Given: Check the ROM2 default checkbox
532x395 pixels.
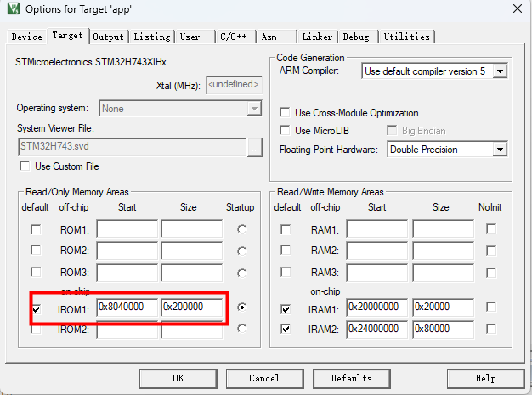Looking at the screenshot, I should tap(36, 251).
